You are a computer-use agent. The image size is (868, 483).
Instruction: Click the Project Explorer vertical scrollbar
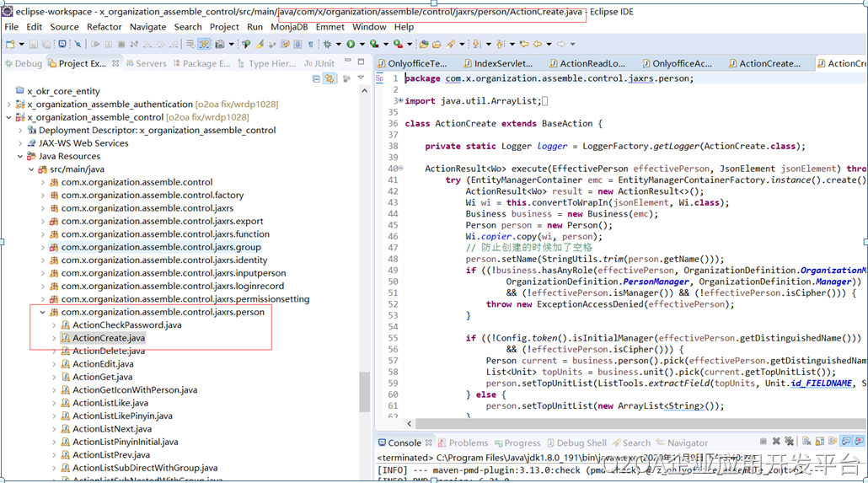pos(364,390)
